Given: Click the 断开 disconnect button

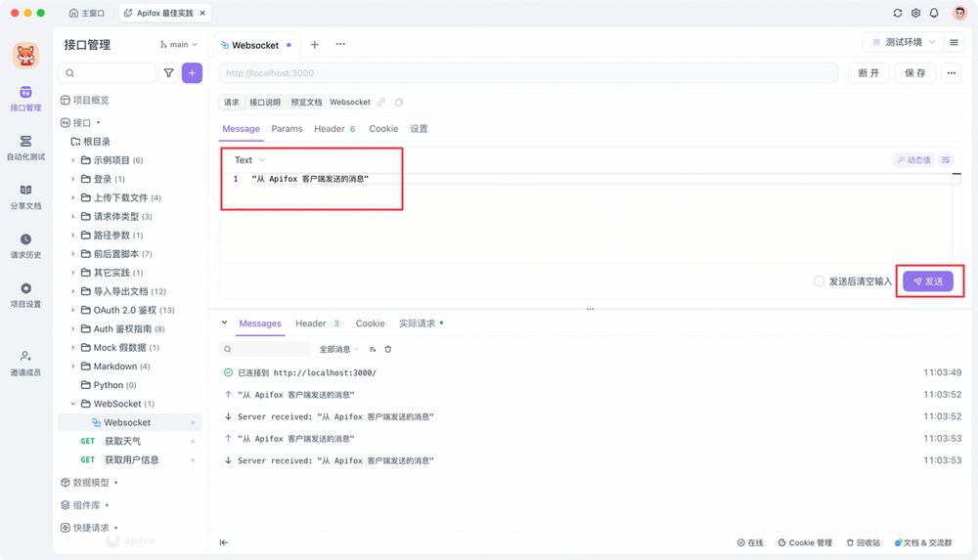Looking at the screenshot, I should [868, 73].
